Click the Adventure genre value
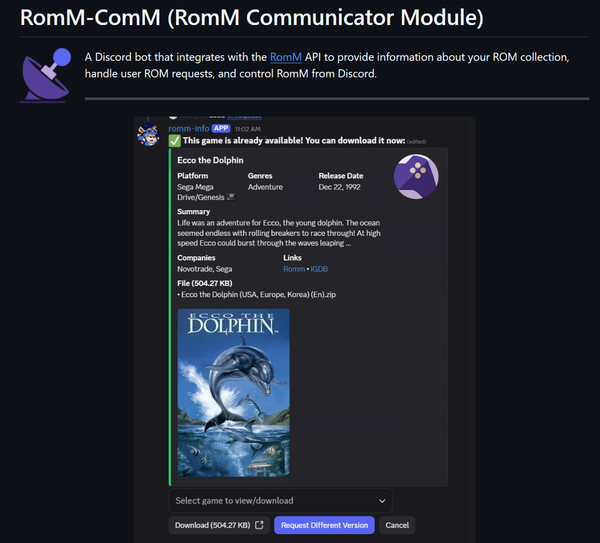The image size is (600, 543). pos(265,187)
